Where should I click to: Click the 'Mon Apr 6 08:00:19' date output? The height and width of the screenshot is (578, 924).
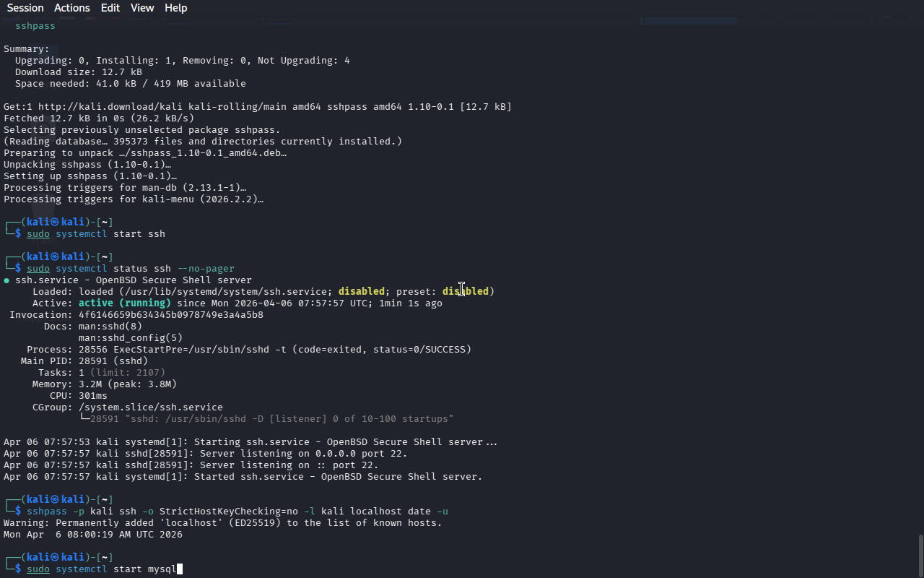(92, 535)
